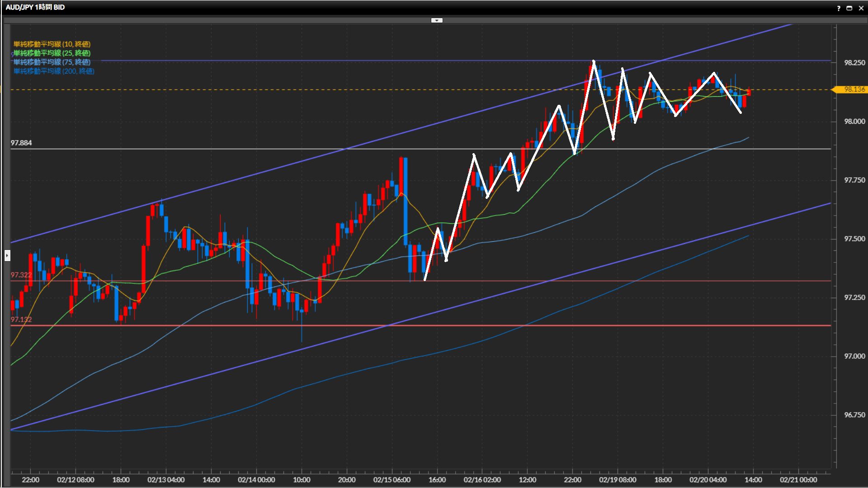Image resolution: width=868 pixels, height=488 pixels.
Task: Expand the top toolbar dropdown arrow
Action: pyautogui.click(x=437, y=20)
